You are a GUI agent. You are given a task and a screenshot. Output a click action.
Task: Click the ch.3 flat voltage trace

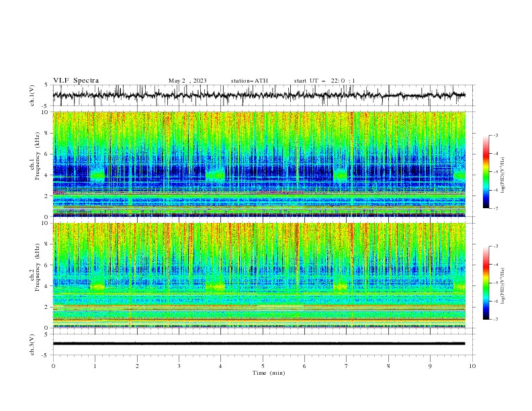click(x=259, y=344)
